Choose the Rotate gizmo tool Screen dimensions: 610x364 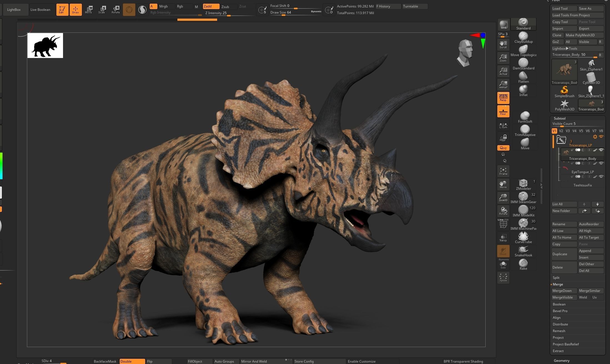tap(116, 9)
